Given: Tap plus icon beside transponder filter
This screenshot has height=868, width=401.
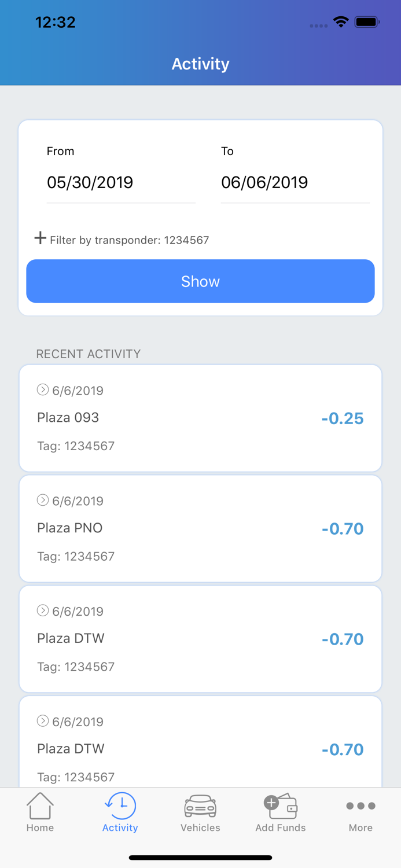Looking at the screenshot, I should tap(40, 238).
